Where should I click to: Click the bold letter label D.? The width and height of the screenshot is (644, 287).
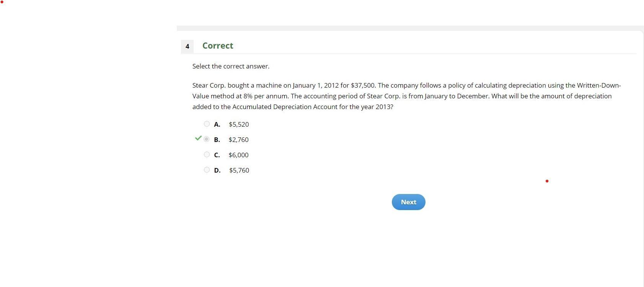pos(217,170)
